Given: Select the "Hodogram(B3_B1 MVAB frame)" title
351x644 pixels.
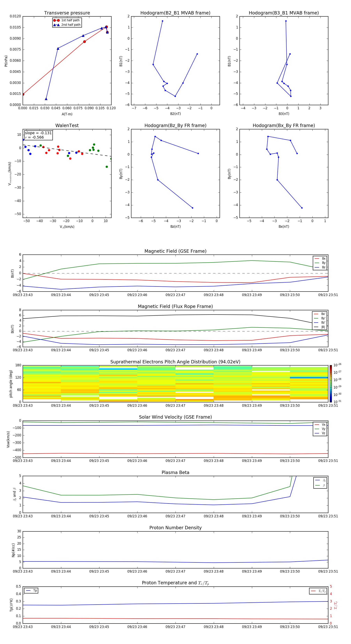Looking at the screenshot, I should click(x=284, y=13).
